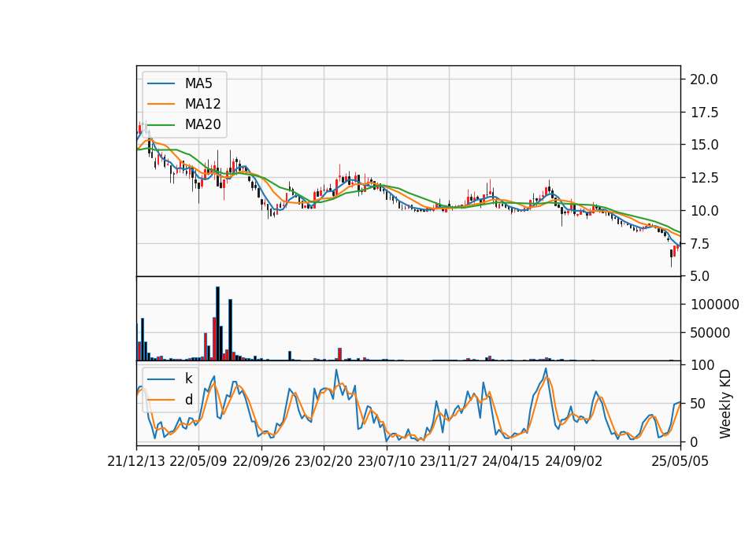Click the 100000 volume axis label
The height and width of the screenshot is (543, 756).
(x=714, y=305)
